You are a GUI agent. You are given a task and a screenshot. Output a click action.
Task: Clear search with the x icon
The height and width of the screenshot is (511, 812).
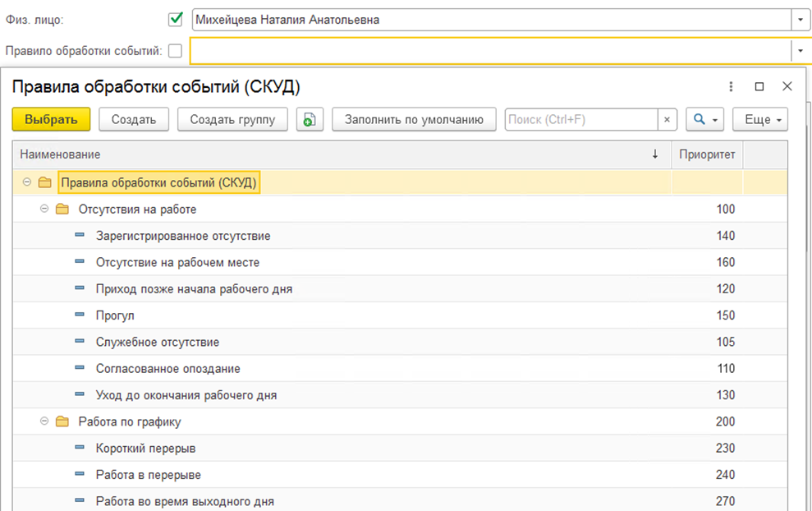tap(667, 120)
